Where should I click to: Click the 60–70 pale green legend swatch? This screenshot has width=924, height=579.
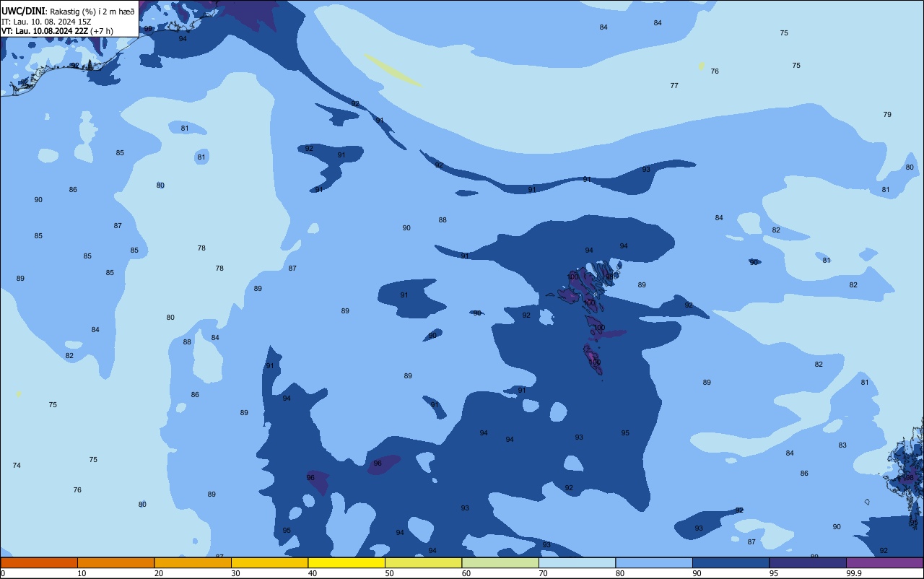pos(500,562)
